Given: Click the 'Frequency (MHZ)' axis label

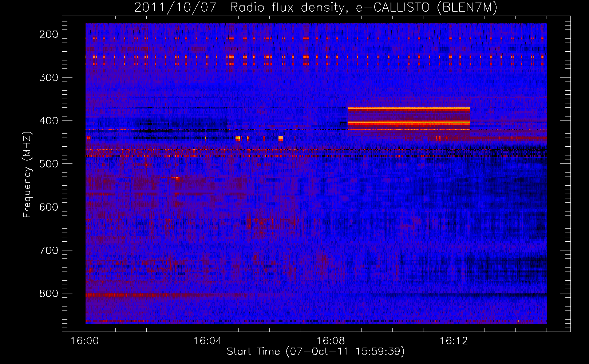Looking at the screenshot, I should [x=27, y=174].
